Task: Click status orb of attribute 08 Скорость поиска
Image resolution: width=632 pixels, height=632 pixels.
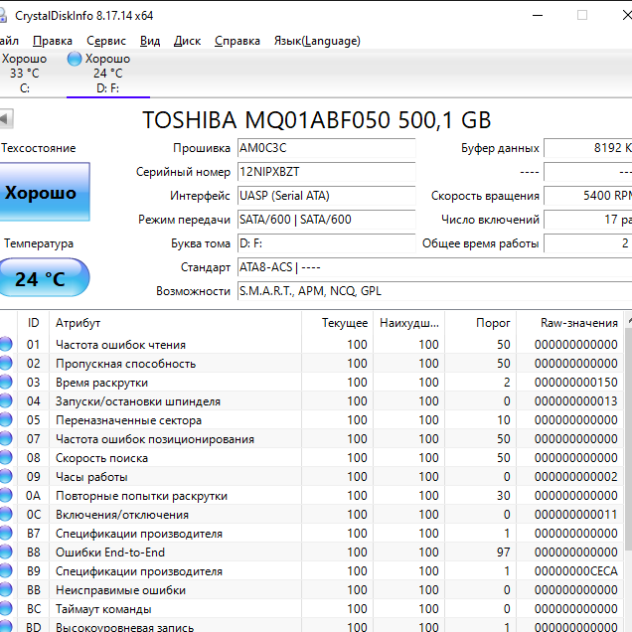Action: click(x=6, y=457)
